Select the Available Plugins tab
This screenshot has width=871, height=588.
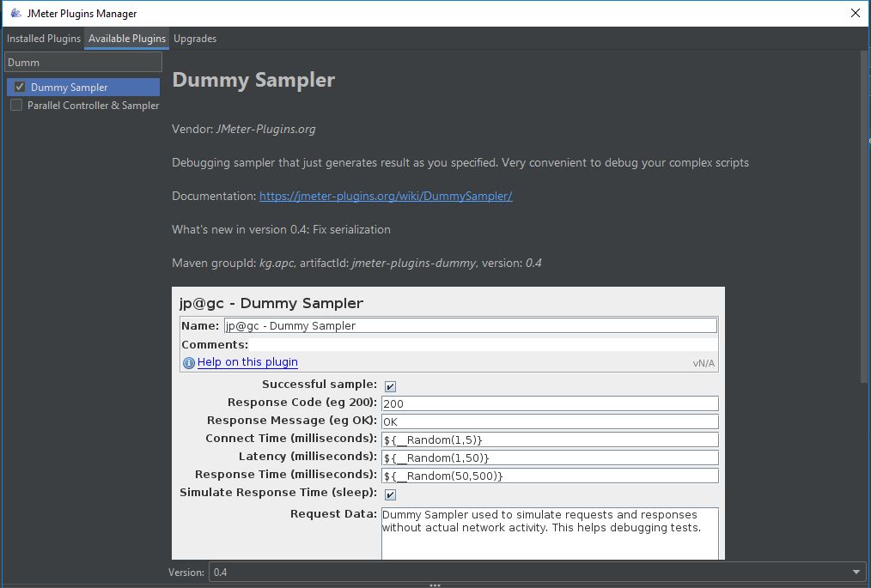click(127, 39)
